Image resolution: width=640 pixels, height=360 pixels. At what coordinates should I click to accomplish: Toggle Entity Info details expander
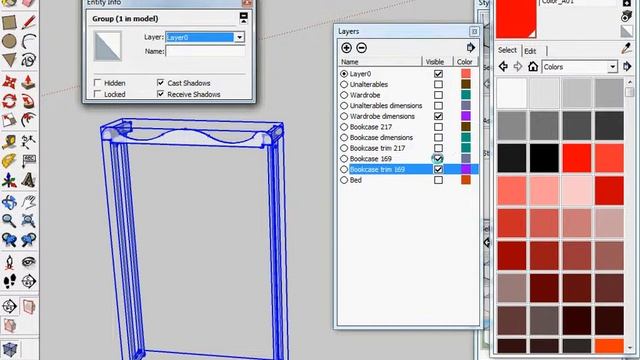[x=244, y=18]
